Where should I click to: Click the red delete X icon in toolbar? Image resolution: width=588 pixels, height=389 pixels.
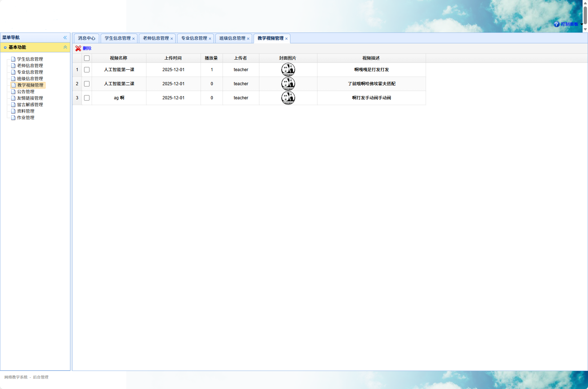click(78, 48)
